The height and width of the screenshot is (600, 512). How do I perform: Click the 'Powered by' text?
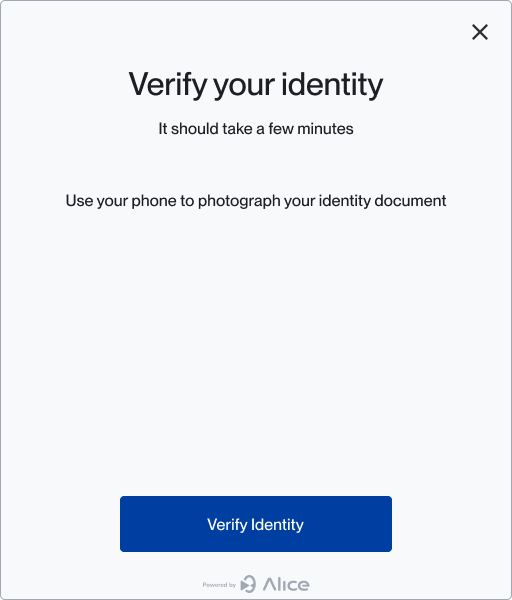pos(219,585)
